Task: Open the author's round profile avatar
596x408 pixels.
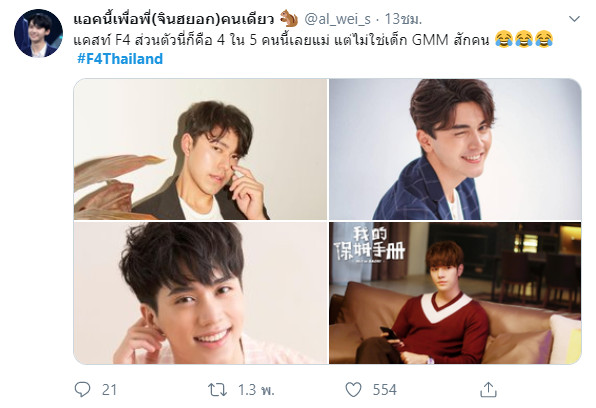Action: tap(38, 33)
